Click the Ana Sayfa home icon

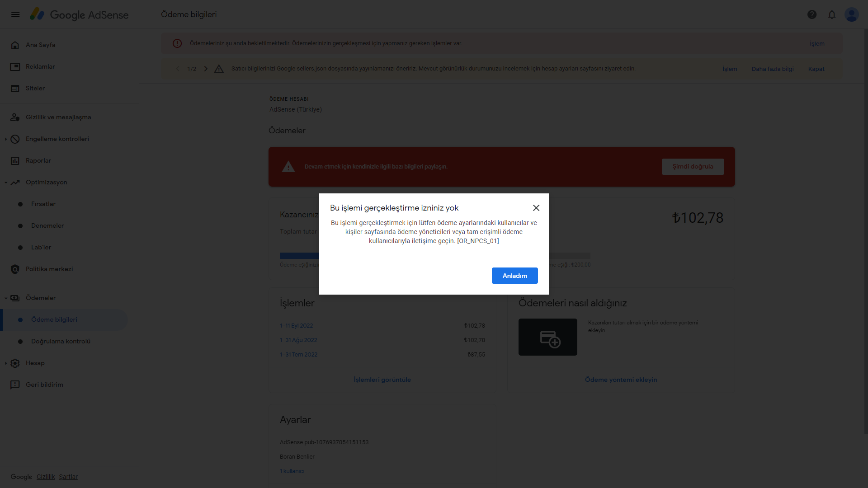15,45
